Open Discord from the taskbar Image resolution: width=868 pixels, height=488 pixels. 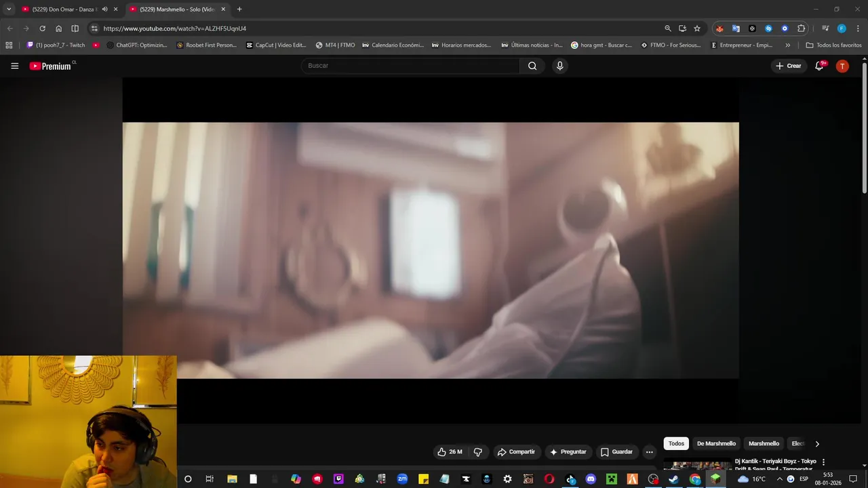point(591,479)
